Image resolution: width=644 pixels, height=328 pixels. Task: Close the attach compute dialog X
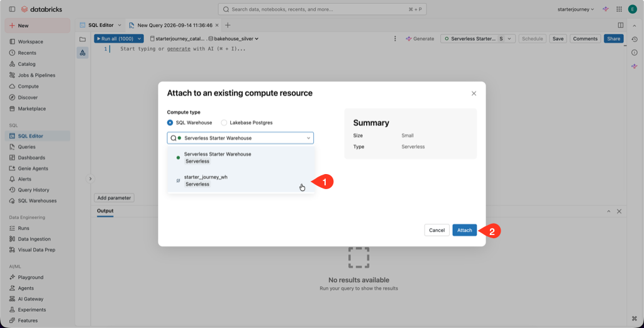point(474,94)
